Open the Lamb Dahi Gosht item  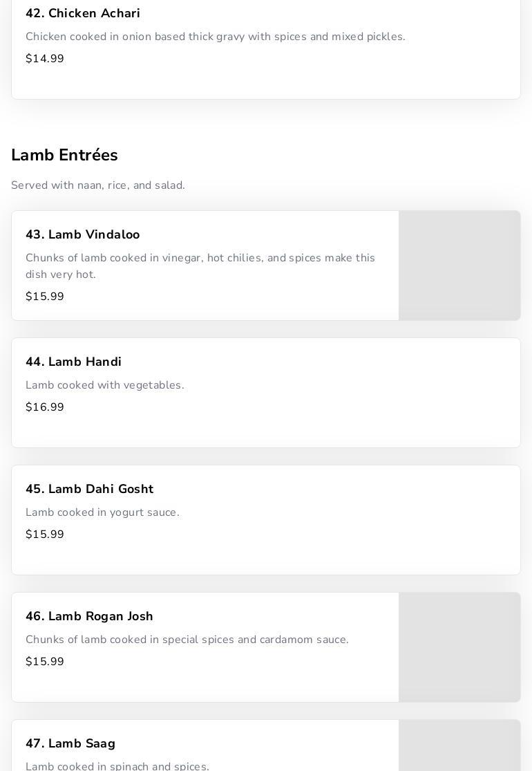pyautogui.click(x=89, y=490)
